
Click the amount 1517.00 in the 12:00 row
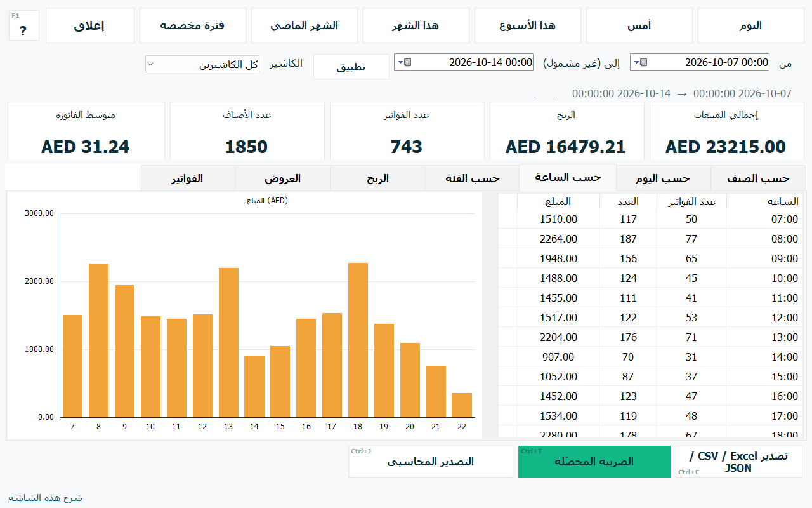click(x=558, y=317)
